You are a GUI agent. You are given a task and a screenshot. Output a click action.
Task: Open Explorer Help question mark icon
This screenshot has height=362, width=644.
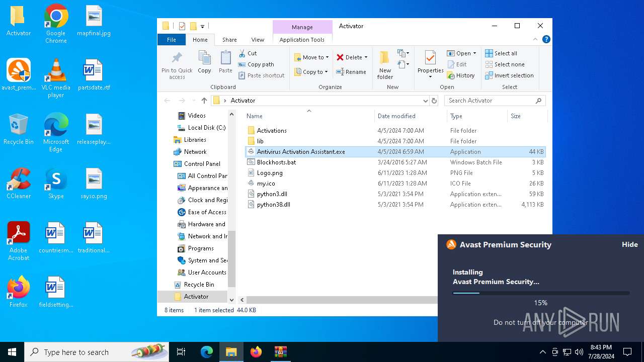point(546,39)
